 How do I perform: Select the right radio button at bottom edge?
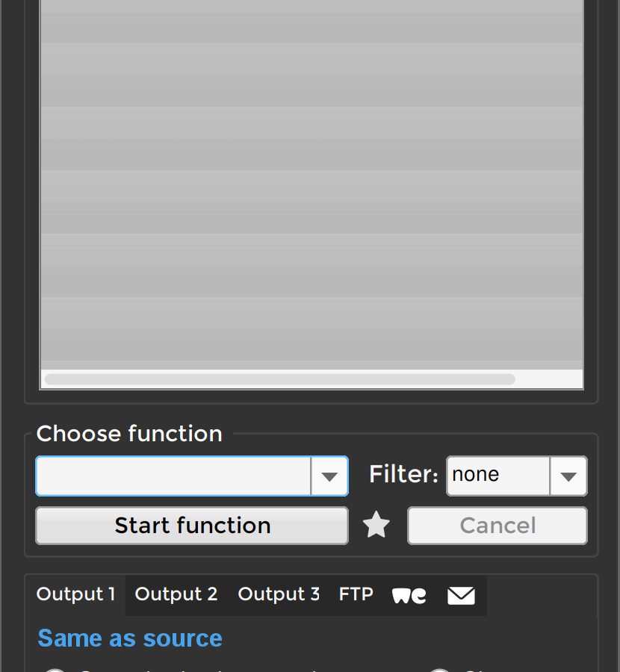pos(440,669)
